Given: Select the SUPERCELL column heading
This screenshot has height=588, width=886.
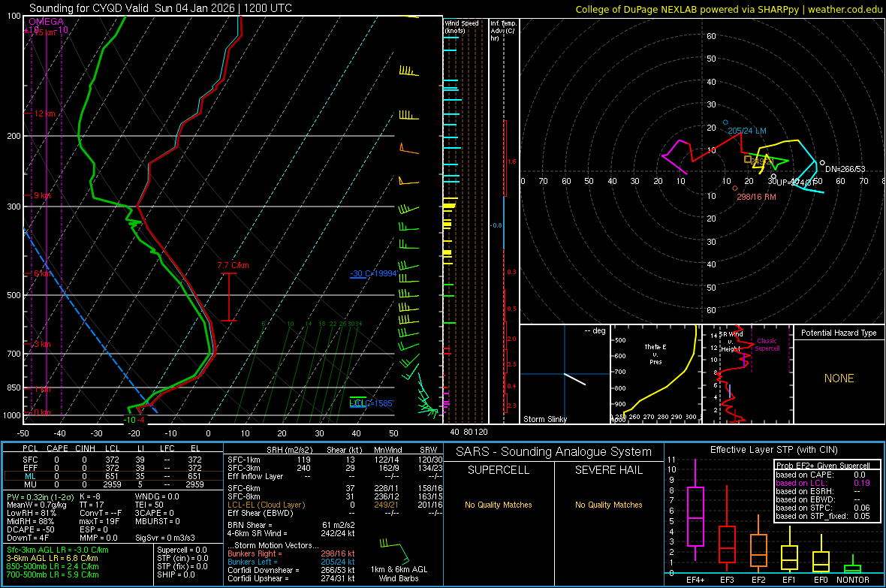Looking at the screenshot, I should (x=499, y=470).
